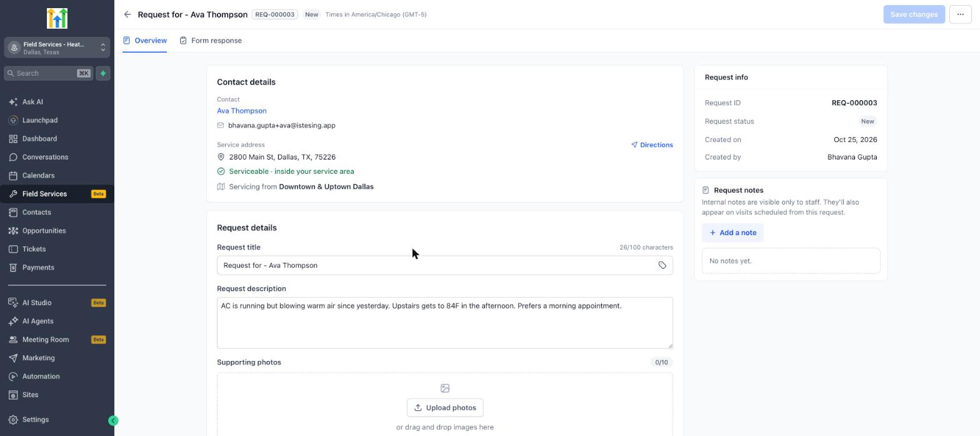
Task: Click the Oct 25, 2026 created date
Action: click(855, 139)
